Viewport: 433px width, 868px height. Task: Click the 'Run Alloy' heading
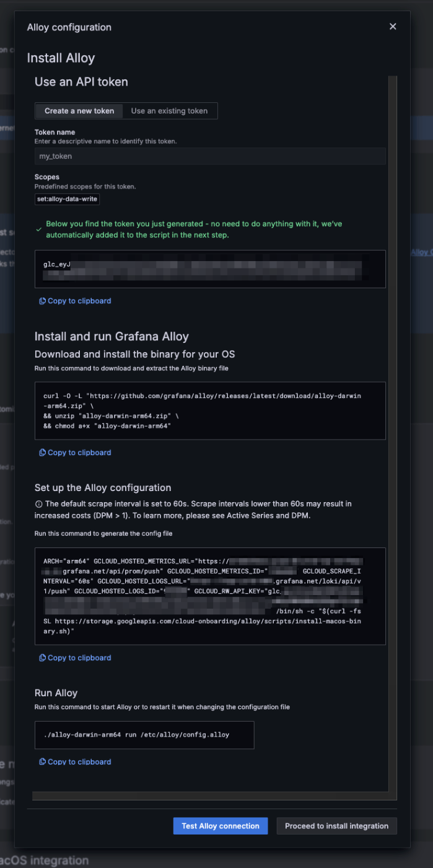click(56, 693)
